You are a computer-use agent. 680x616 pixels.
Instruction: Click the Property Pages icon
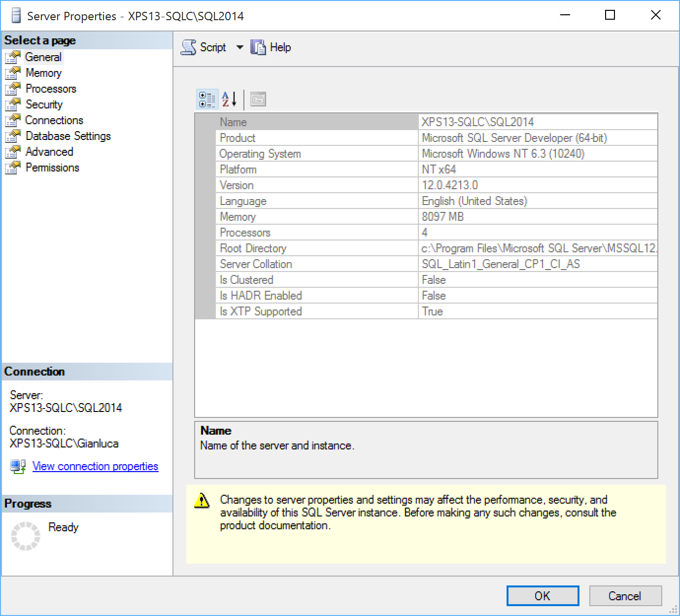pos(258,100)
